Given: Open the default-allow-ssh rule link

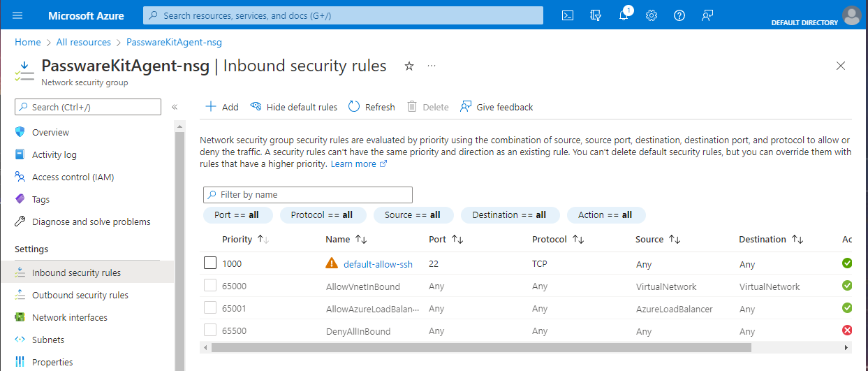Looking at the screenshot, I should (x=378, y=264).
